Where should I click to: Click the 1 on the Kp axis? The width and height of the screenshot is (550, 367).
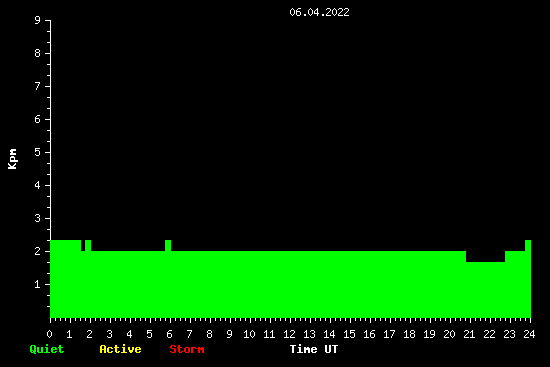pyautogui.click(x=38, y=284)
